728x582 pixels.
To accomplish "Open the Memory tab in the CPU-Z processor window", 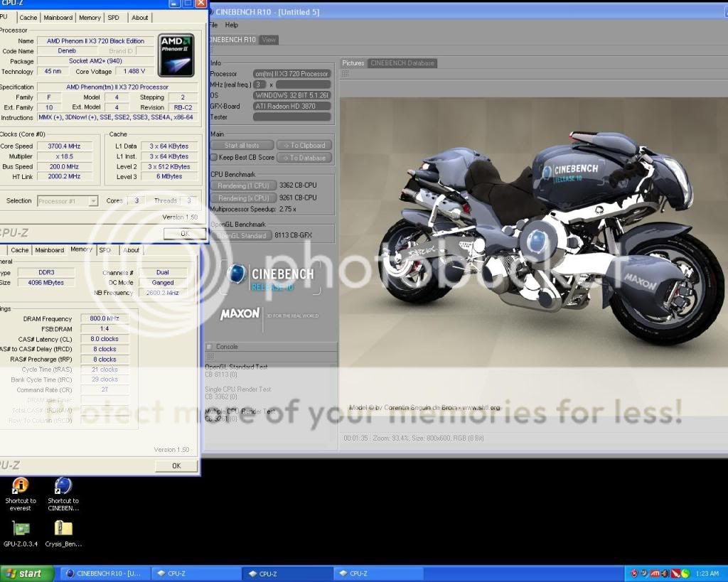I will point(90,18).
